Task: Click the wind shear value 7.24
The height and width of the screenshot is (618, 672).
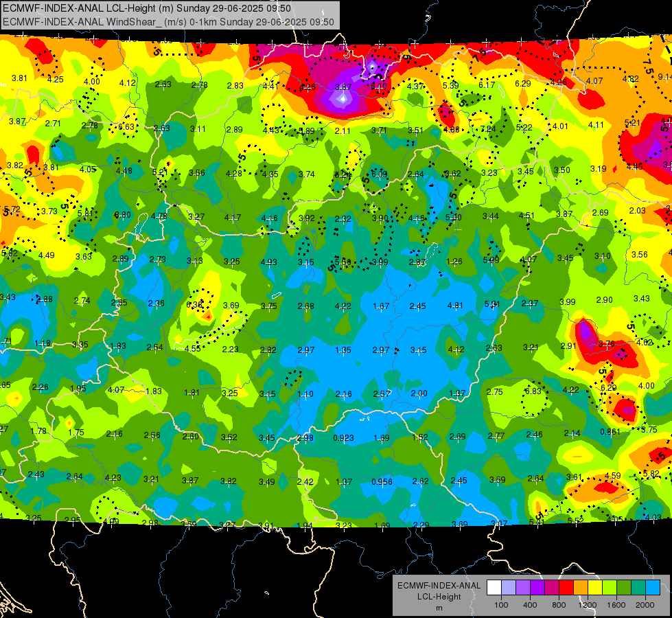Action: (x=488, y=128)
